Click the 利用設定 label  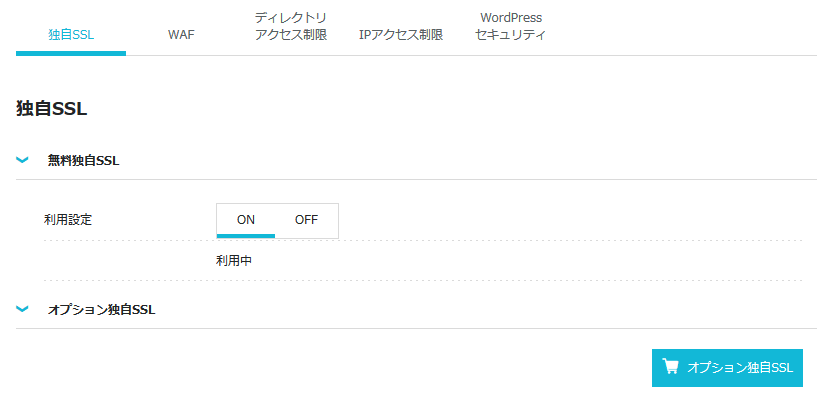click(68, 220)
